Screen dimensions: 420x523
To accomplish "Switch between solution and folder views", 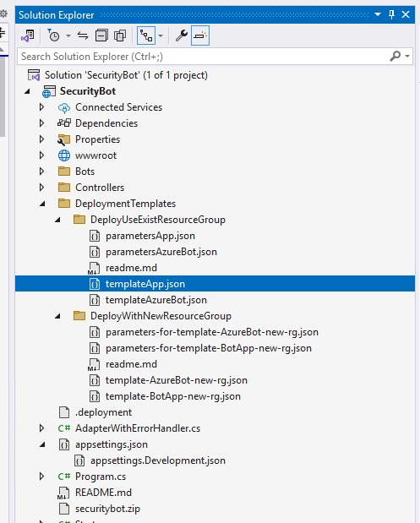I will click(28, 35).
